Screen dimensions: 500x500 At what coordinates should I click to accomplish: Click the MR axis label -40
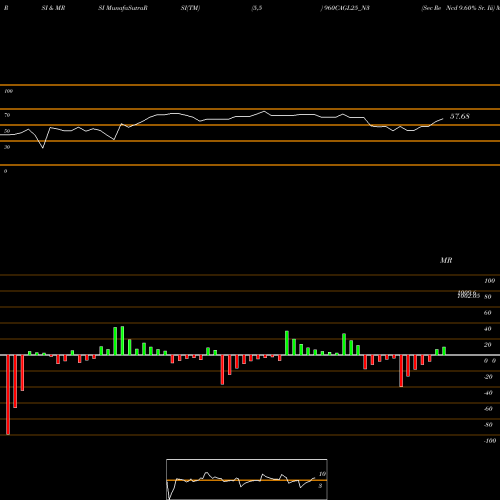488,393
